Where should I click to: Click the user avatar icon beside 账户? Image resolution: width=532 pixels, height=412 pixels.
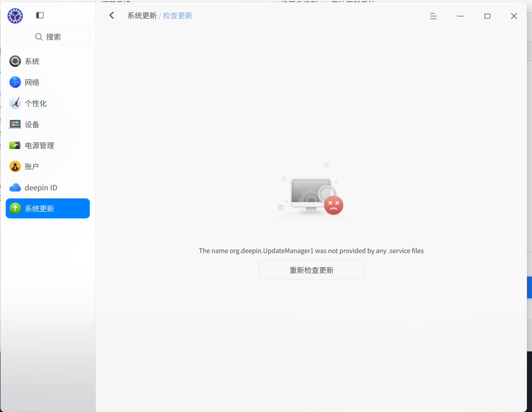click(15, 166)
